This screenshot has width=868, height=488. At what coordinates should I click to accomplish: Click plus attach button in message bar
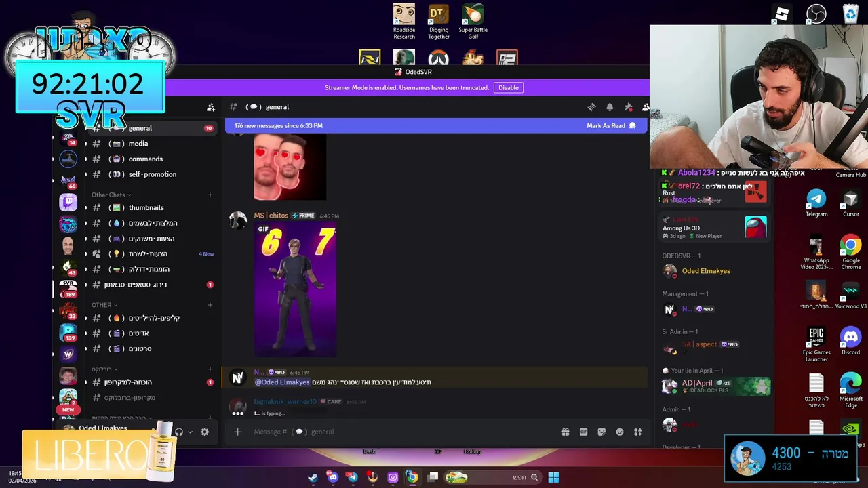tap(237, 432)
